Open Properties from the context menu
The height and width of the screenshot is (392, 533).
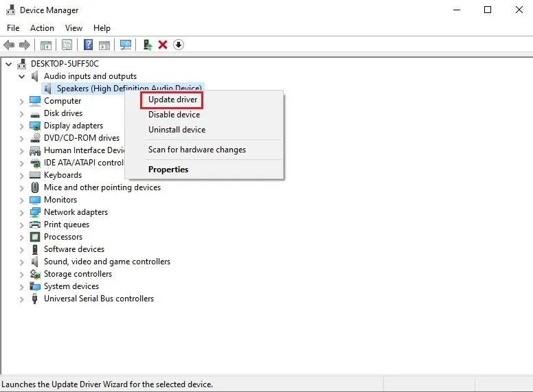coord(168,170)
